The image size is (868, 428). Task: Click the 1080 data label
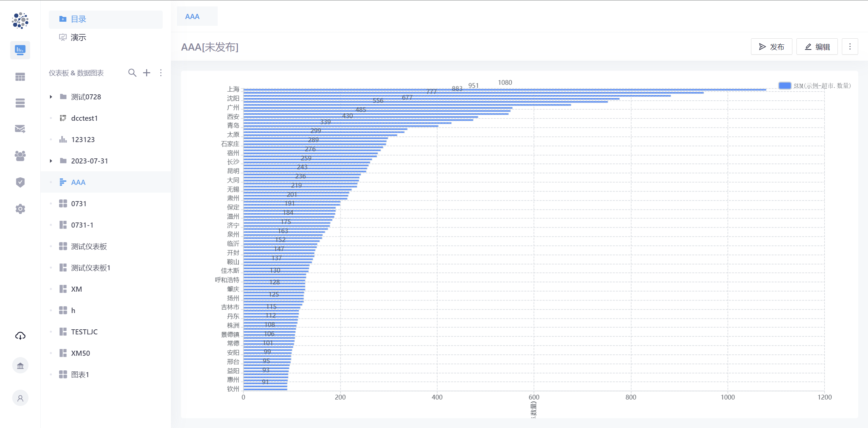(x=505, y=82)
